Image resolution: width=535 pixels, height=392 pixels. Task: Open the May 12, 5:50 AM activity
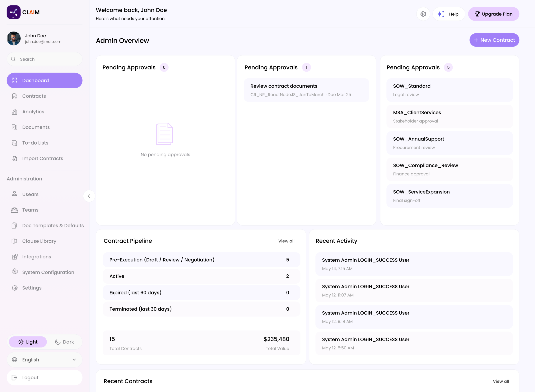(x=414, y=344)
